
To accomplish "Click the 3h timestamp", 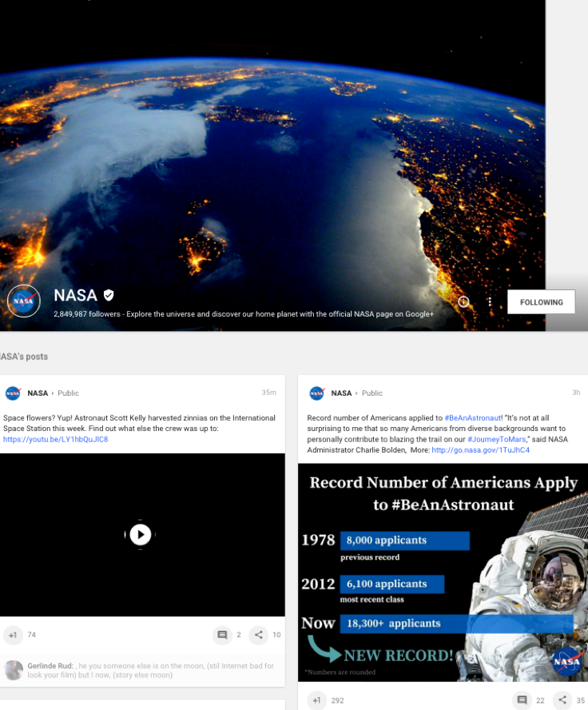I will tap(576, 393).
